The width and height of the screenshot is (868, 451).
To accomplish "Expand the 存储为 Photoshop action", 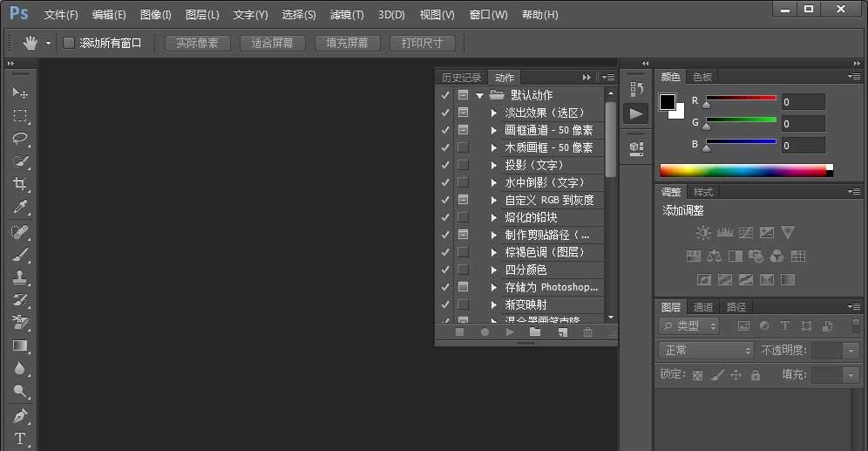I will (x=494, y=287).
